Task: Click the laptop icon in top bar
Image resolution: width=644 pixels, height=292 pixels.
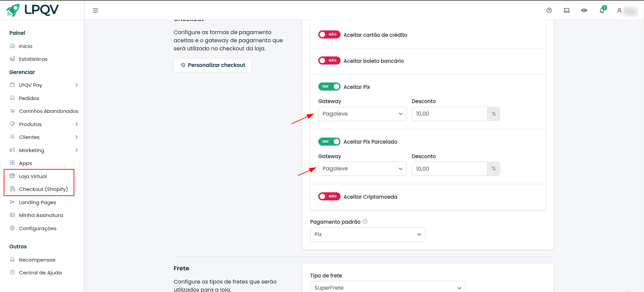Action: tap(567, 10)
